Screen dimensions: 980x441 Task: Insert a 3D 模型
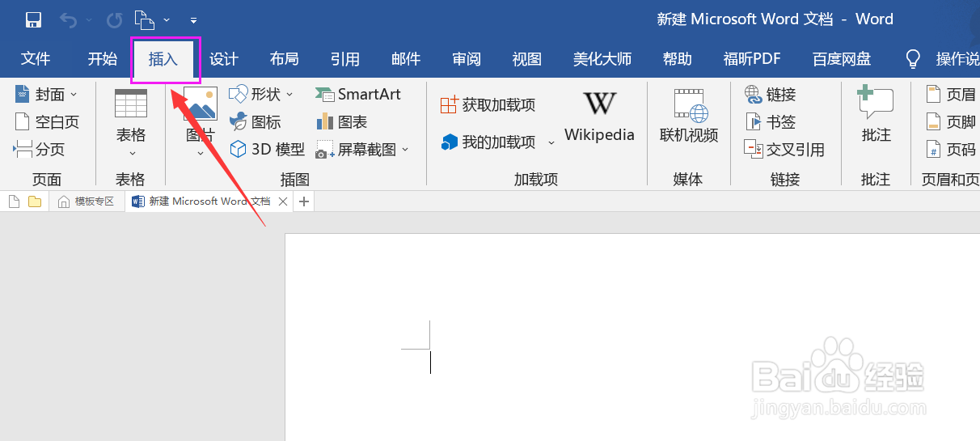268,149
